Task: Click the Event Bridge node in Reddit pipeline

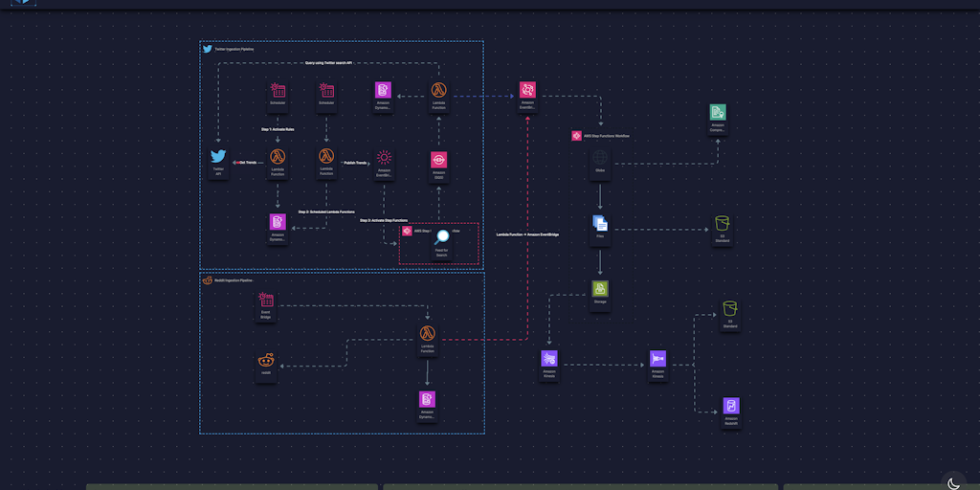Action: [x=265, y=301]
